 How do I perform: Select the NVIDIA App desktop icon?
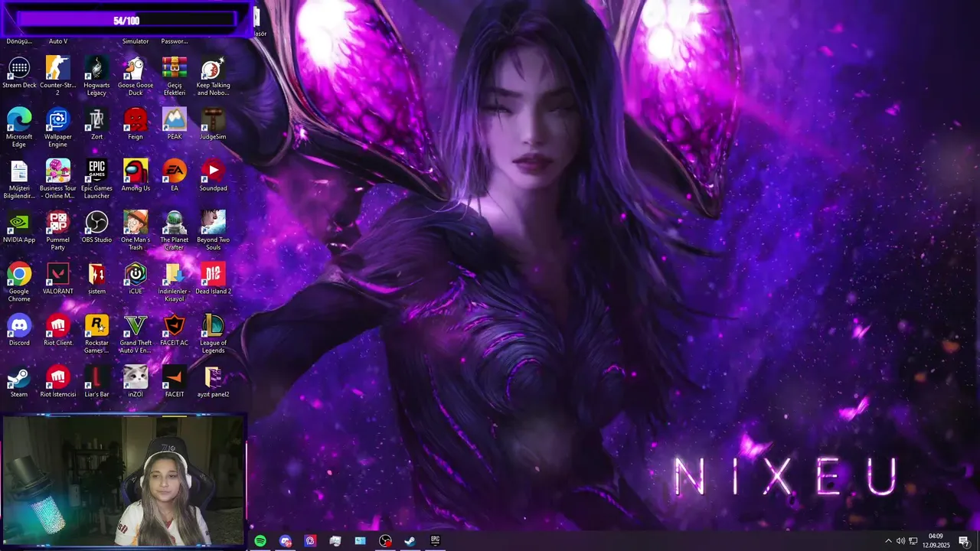pos(19,227)
